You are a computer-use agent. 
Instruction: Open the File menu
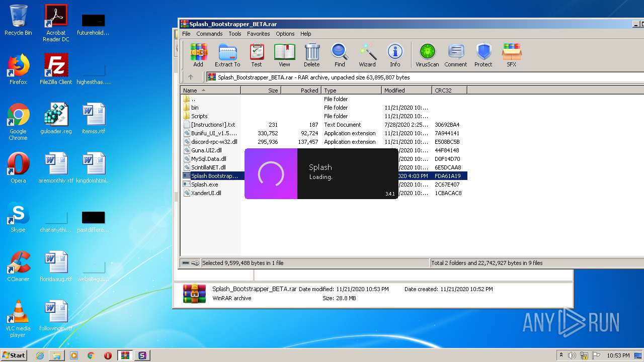click(186, 34)
